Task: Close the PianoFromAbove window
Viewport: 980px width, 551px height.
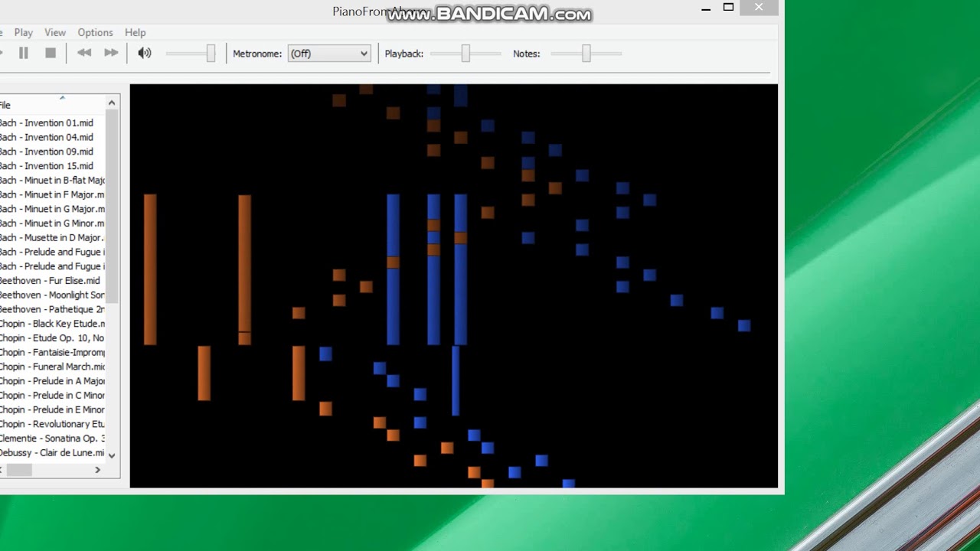Action: pyautogui.click(x=758, y=8)
